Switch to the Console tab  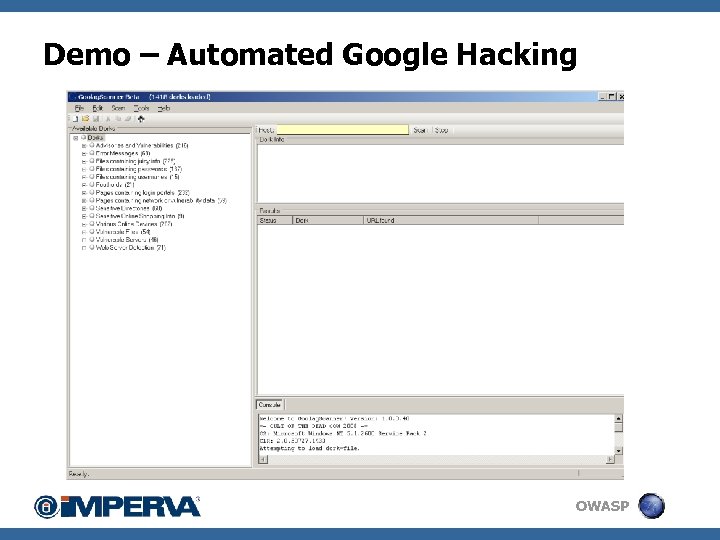pyautogui.click(x=270, y=405)
